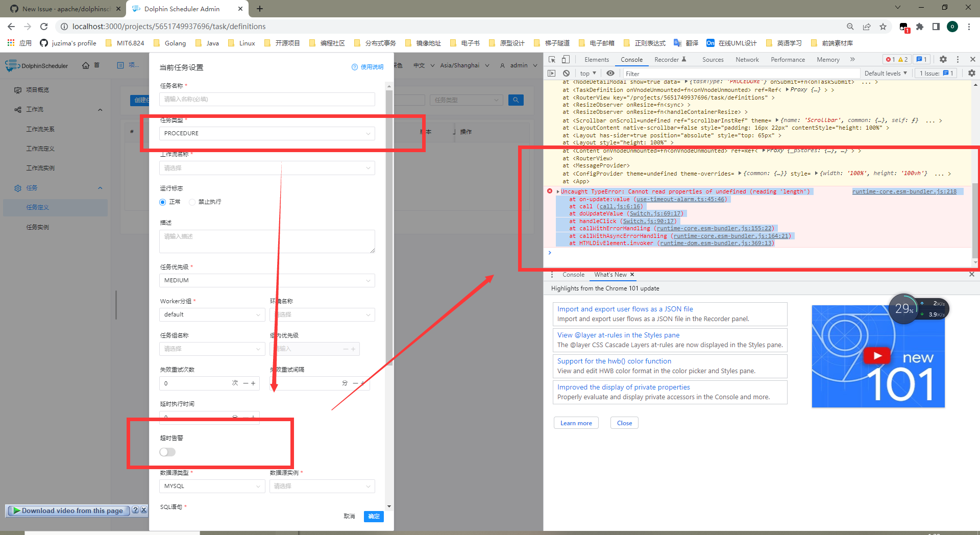The height and width of the screenshot is (535, 980).
Task: Open the 数据源类型 MYSQL dropdown
Action: (212, 486)
